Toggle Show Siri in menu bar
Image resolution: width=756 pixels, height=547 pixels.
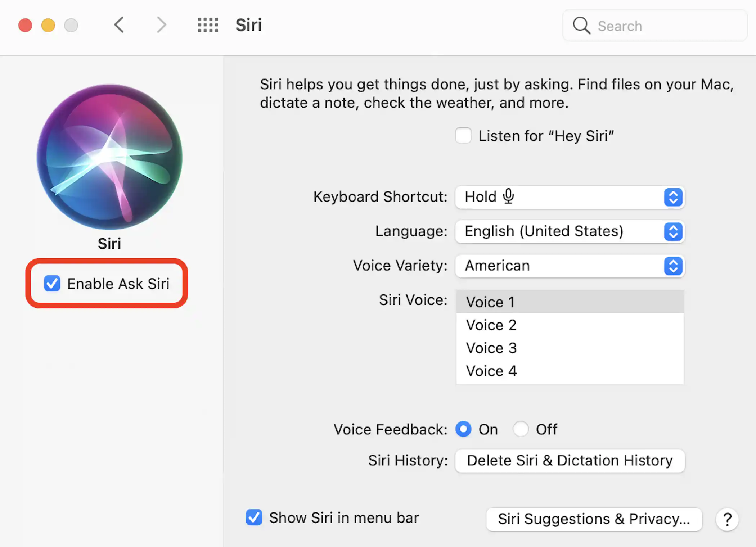tap(254, 517)
